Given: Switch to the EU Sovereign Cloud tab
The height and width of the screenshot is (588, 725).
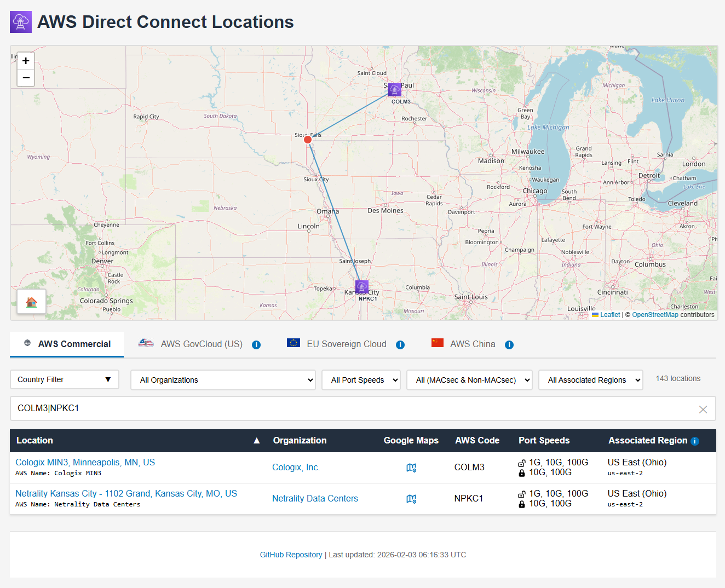Looking at the screenshot, I should 346,344.
